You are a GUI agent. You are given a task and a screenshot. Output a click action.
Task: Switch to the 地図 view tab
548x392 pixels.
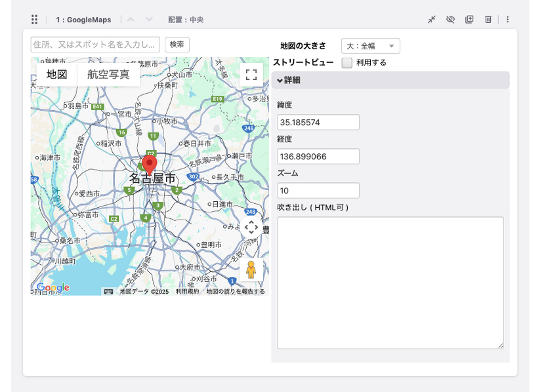click(x=56, y=74)
